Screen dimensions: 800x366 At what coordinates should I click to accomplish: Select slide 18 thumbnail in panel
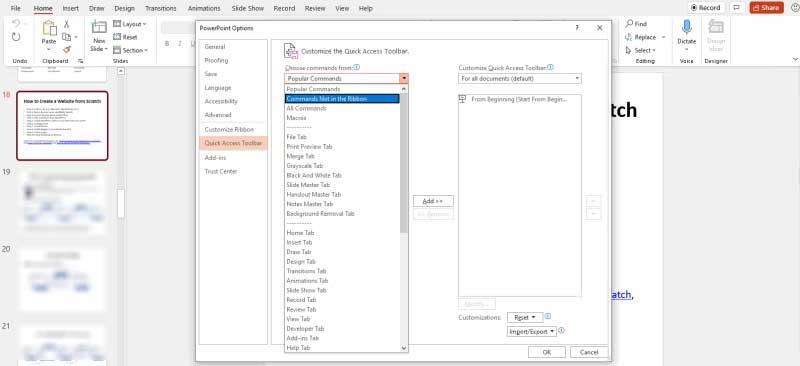(62, 126)
